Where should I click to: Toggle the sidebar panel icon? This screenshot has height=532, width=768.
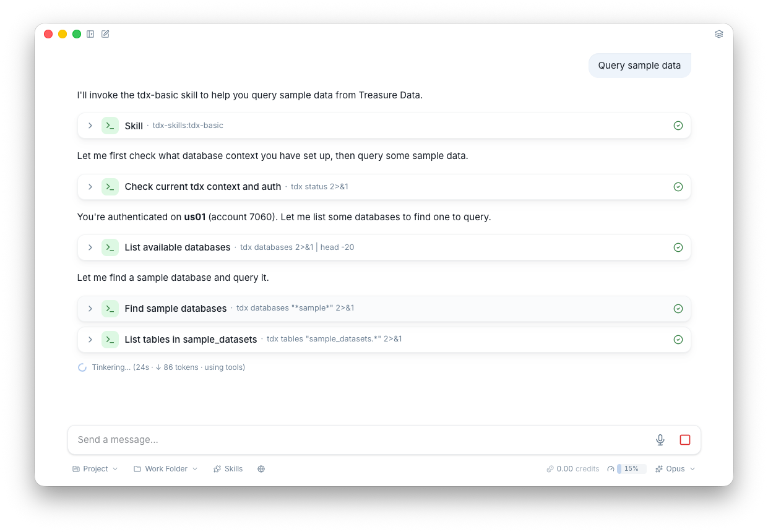(x=90, y=34)
